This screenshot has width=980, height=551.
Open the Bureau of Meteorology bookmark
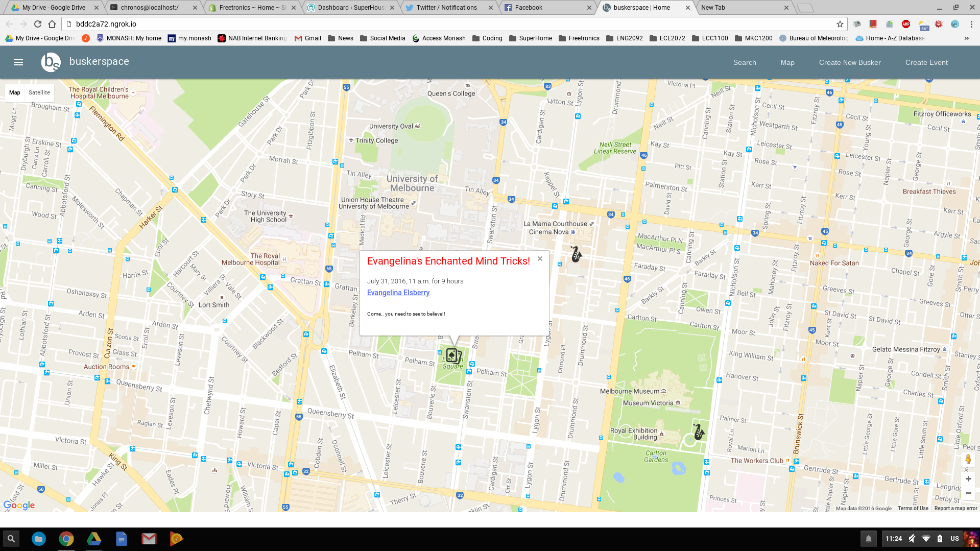point(814,38)
